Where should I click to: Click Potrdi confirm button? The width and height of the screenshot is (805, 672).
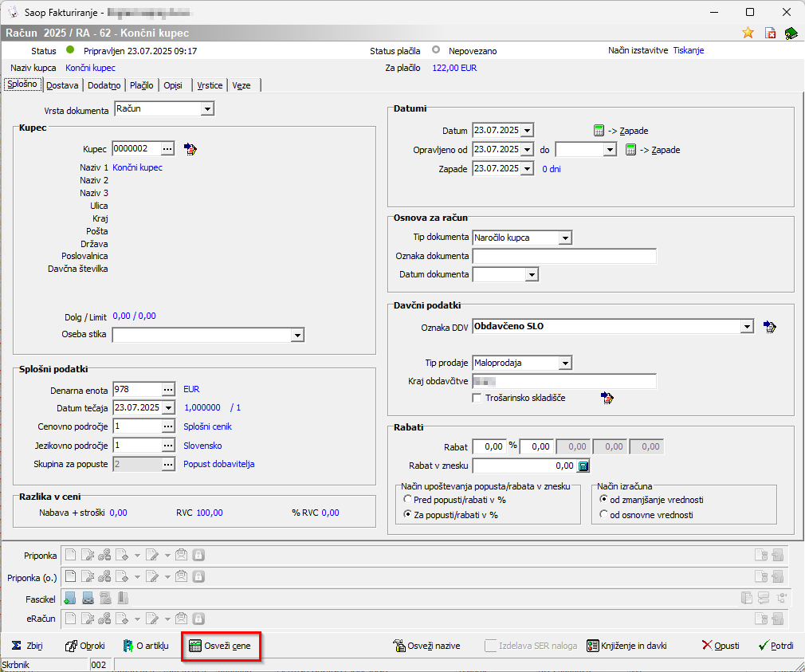point(776,646)
